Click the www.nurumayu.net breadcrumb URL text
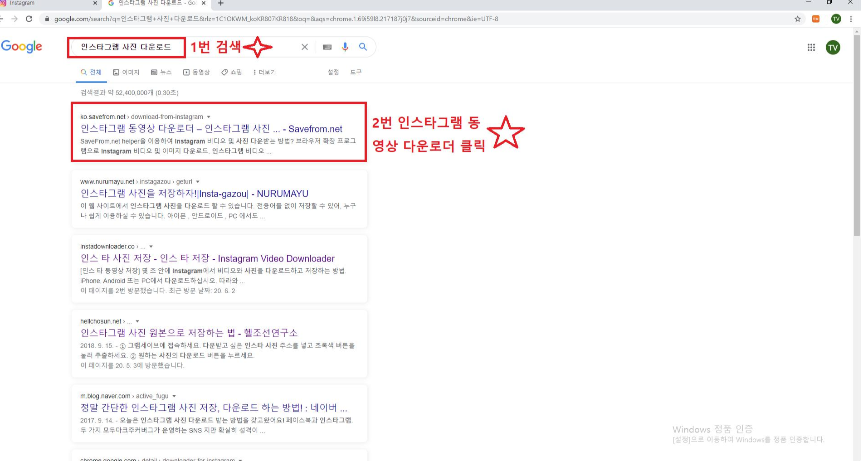This screenshot has height=461, width=868. (136, 182)
